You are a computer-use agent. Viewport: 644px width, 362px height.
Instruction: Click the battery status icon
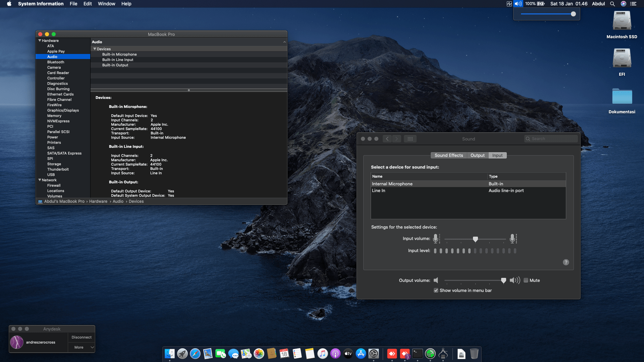(x=541, y=4)
